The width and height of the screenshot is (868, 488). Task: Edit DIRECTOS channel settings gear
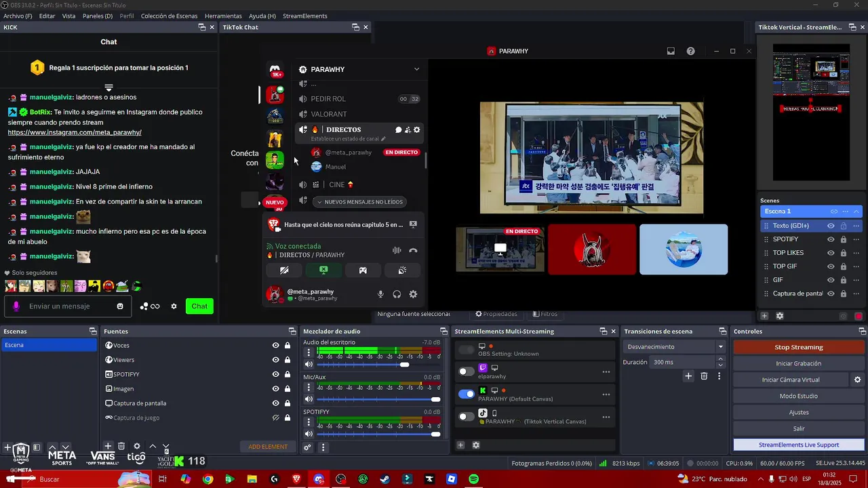417,130
